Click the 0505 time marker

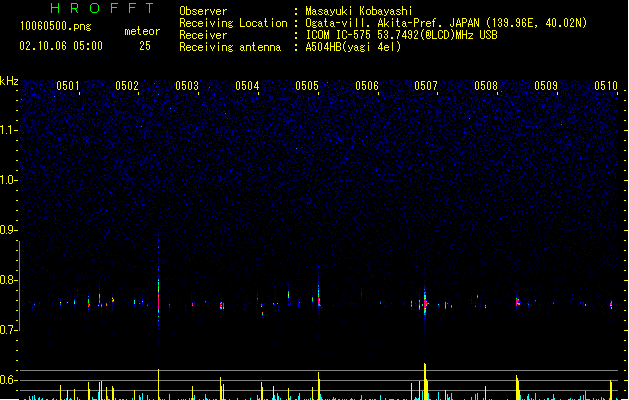coord(307,86)
